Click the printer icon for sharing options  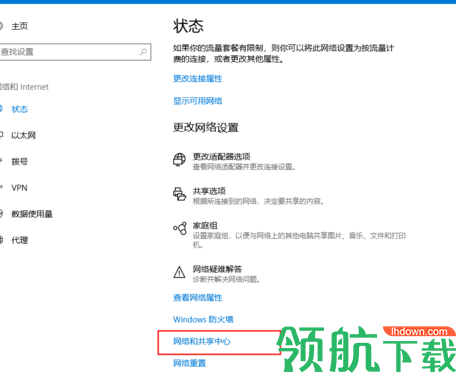click(179, 194)
